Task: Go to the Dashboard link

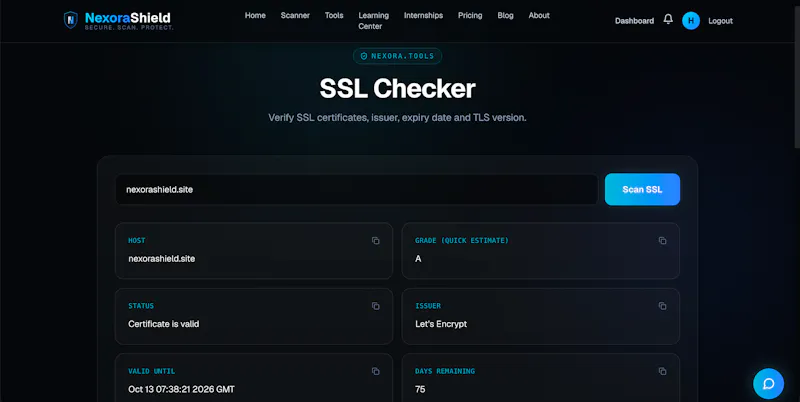Action: coord(634,21)
